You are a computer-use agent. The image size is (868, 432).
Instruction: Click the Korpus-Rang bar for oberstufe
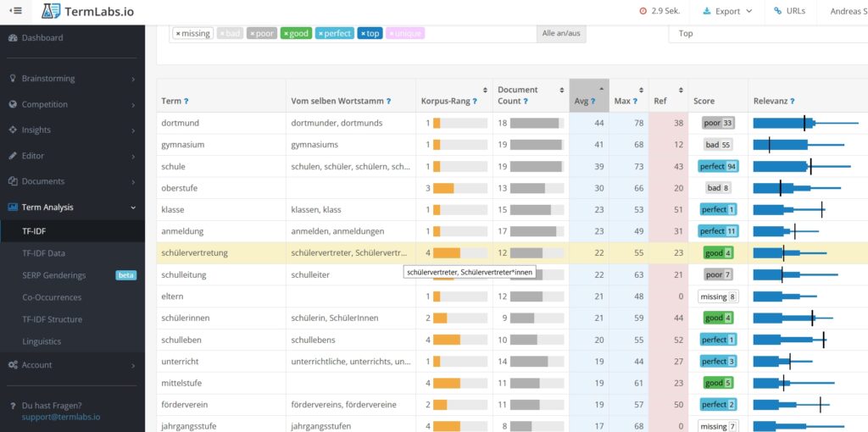coord(460,188)
